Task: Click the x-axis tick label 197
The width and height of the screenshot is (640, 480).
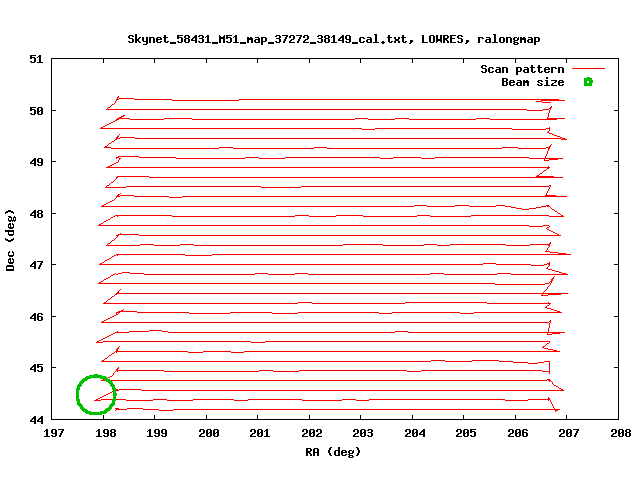Action: (54, 433)
